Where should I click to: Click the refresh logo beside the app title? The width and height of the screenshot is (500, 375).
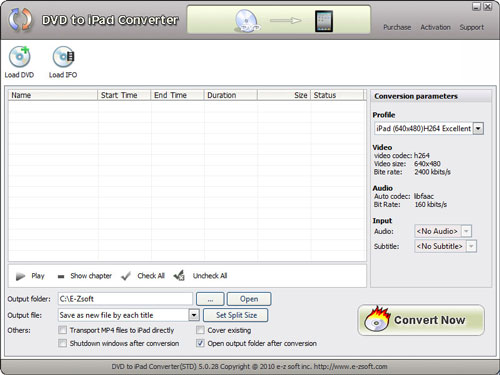pyautogui.click(x=20, y=20)
